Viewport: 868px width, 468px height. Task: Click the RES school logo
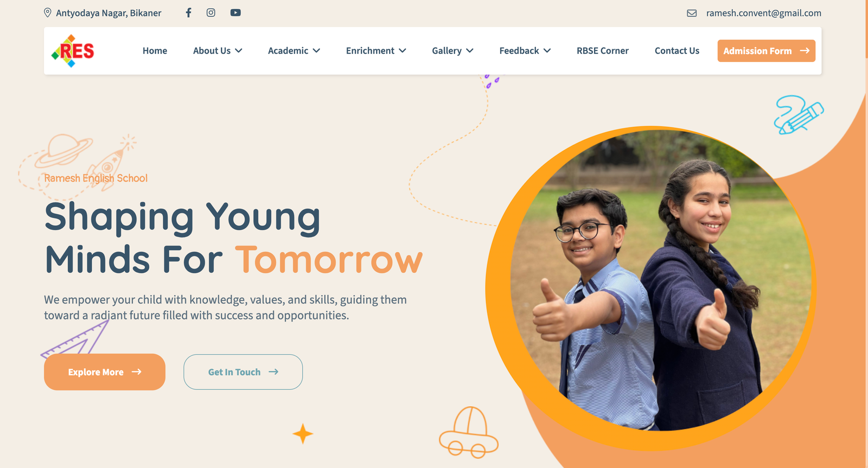pyautogui.click(x=73, y=51)
